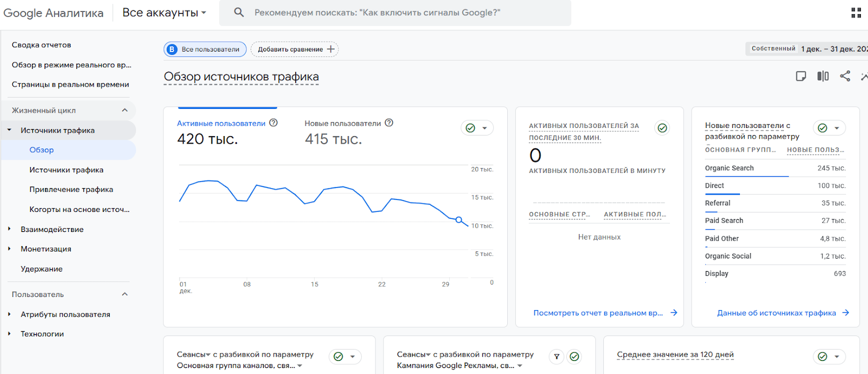Click the plus icon on Добавить сравнение
The width and height of the screenshot is (868, 374).
coord(331,49)
